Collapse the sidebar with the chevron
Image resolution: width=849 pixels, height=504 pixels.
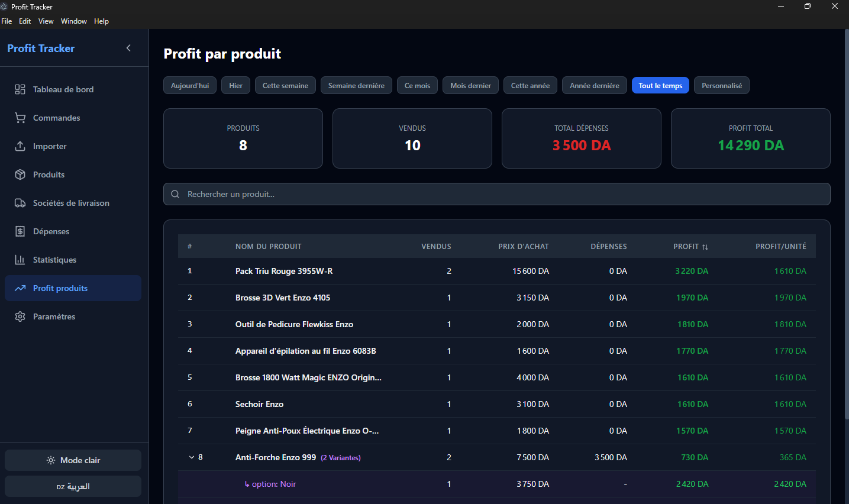128,48
